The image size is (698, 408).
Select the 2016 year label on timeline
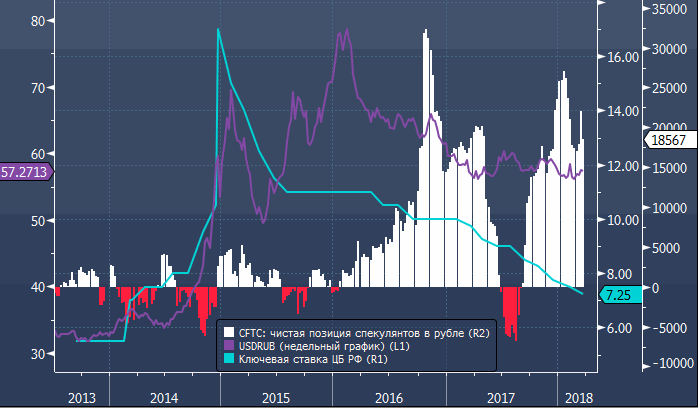click(388, 397)
